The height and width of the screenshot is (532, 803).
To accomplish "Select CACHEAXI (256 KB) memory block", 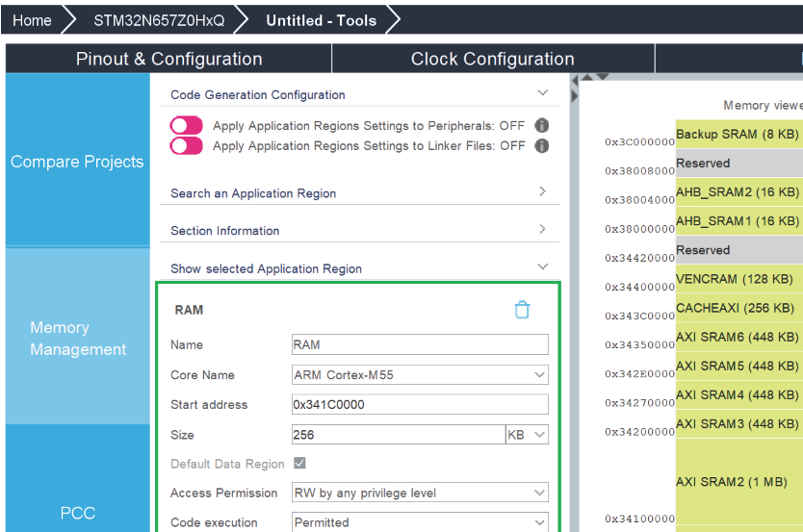I will (x=739, y=308).
